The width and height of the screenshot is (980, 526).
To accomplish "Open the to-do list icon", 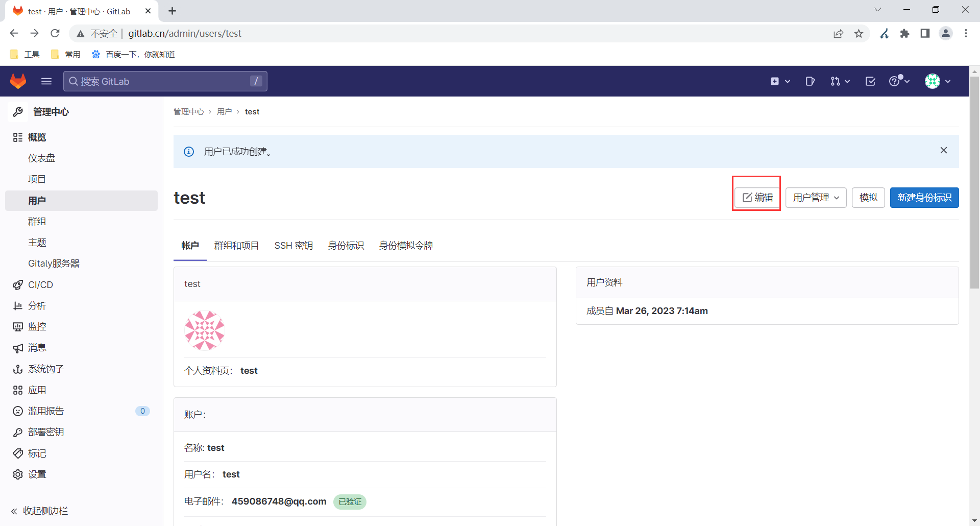I will [x=870, y=81].
